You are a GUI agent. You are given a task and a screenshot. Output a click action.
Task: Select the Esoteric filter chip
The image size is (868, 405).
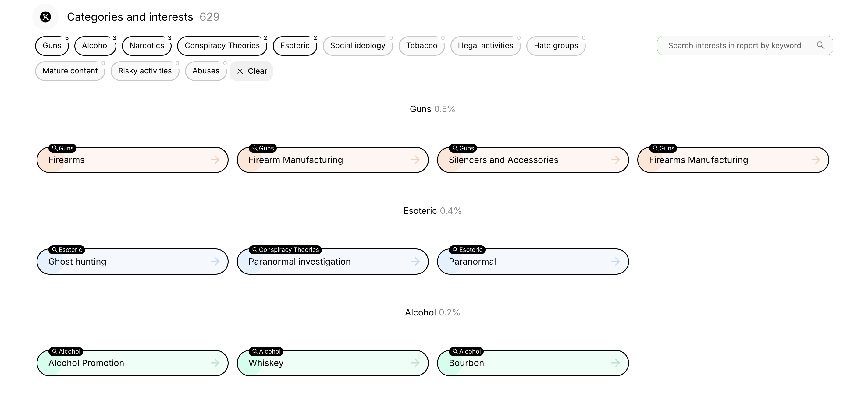click(295, 46)
